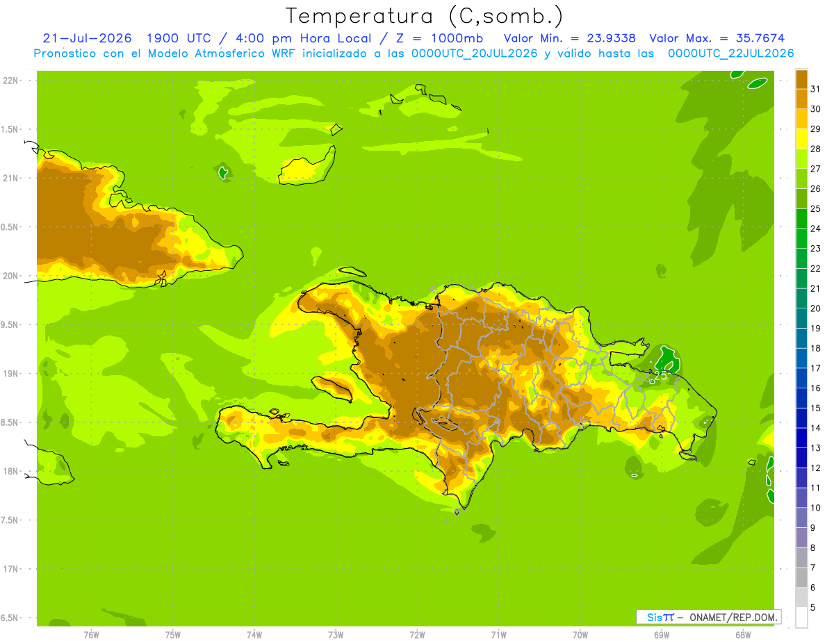Click the 22N latitude axis label

10,81
